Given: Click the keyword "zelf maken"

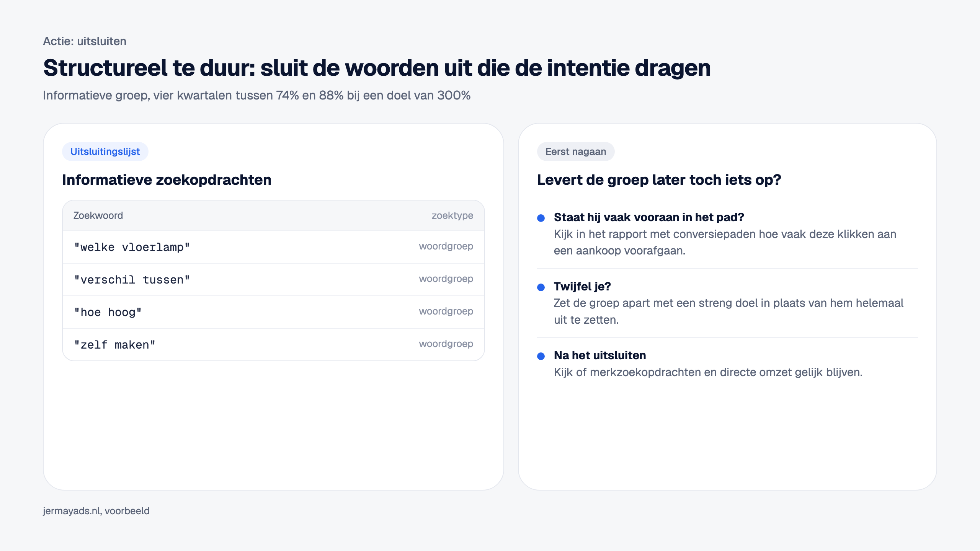Looking at the screenshot, I should (115, 345).
